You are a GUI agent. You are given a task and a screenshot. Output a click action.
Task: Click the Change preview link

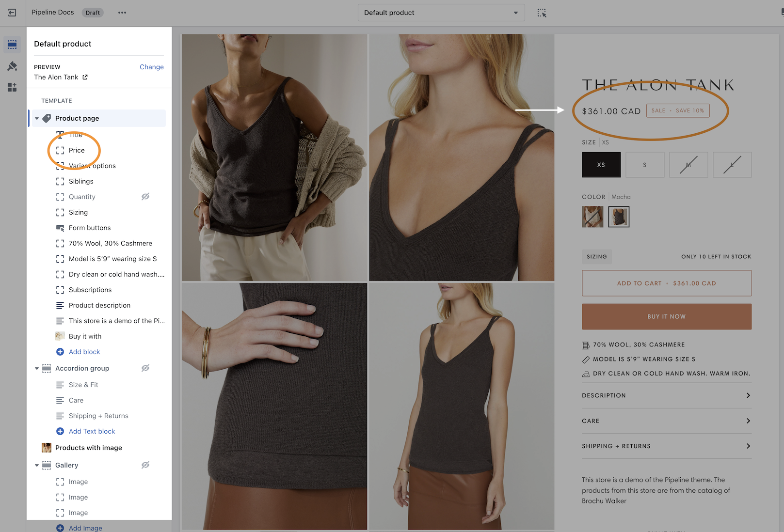(151, 67)
